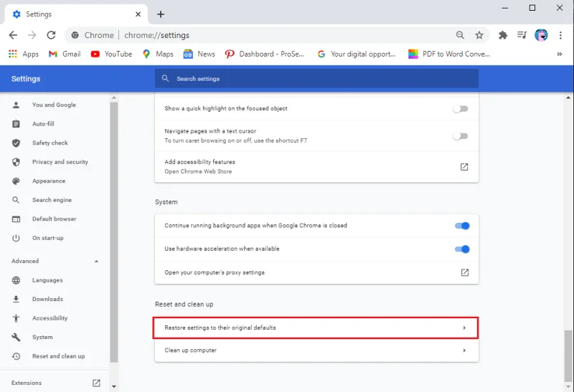Open the PDF to Word Conve... bookmark
This screenshot has width=574, height=392.
tap(449, 54)
